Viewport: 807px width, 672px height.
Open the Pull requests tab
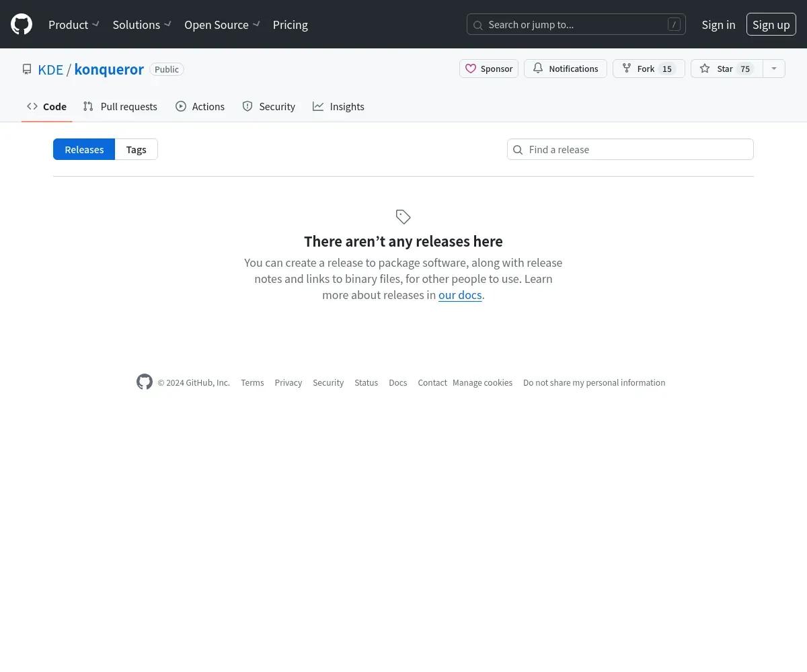tap(120, 106)
